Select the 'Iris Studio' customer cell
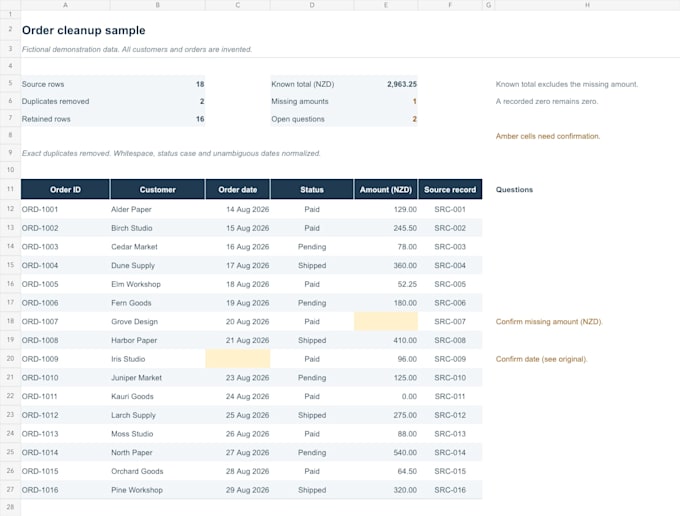Screen dimensions: 680x516 point(157,359)
